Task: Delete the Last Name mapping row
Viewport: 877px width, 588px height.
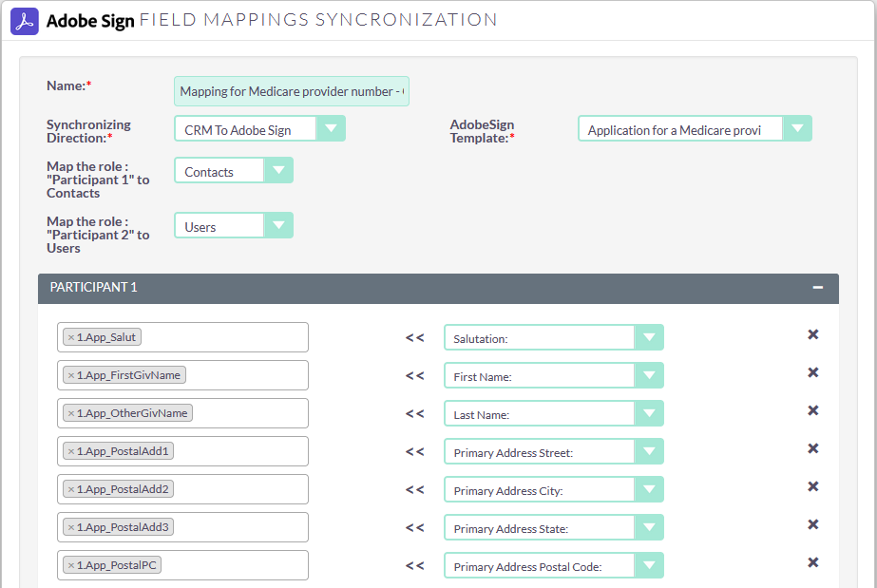Action: click(x=813, y=410)
